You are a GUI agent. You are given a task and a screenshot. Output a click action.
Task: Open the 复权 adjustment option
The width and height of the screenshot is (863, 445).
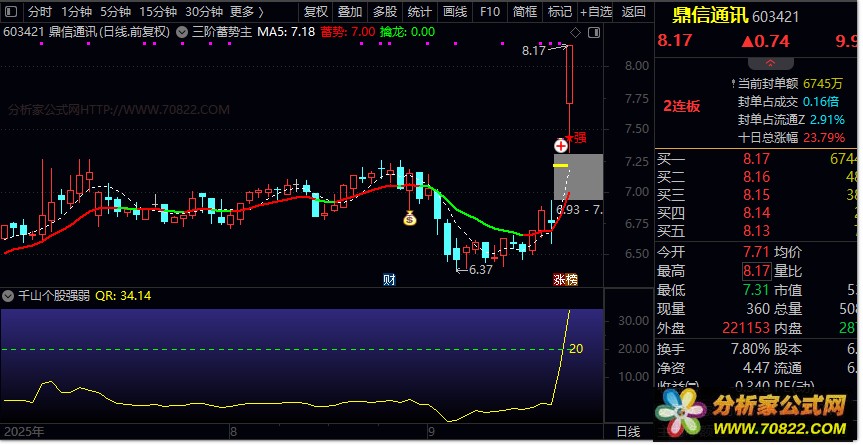click(x=316, y=12)
